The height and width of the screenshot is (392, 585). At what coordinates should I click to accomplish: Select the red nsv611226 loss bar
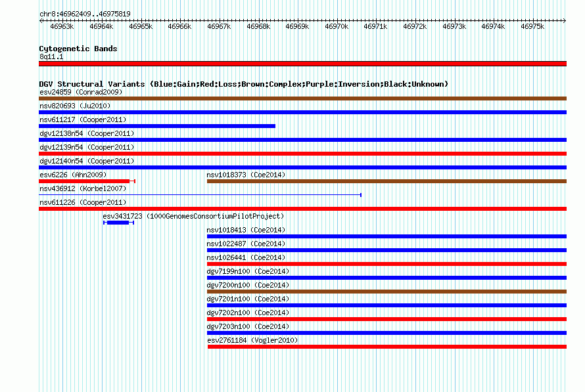coord(302,209)
